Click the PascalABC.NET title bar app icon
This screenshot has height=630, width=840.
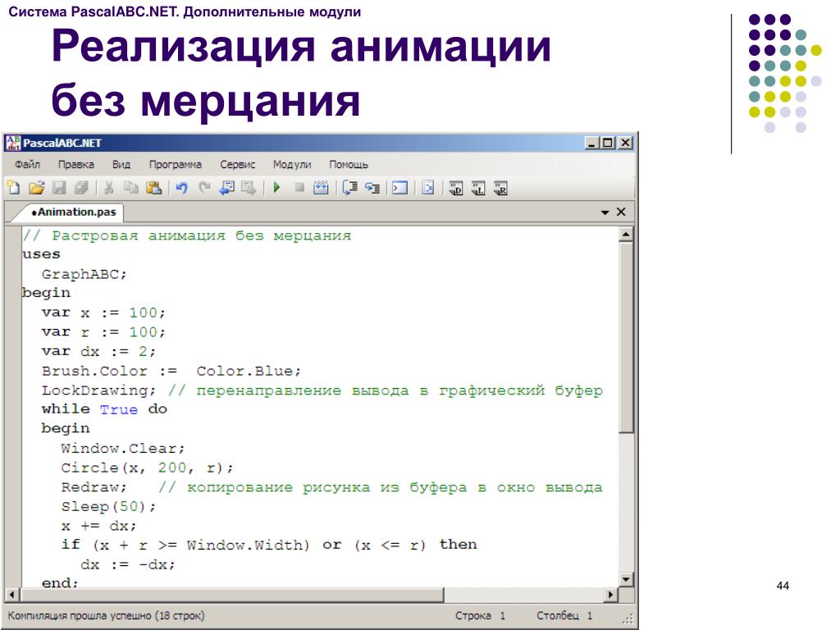coord(12,143)
